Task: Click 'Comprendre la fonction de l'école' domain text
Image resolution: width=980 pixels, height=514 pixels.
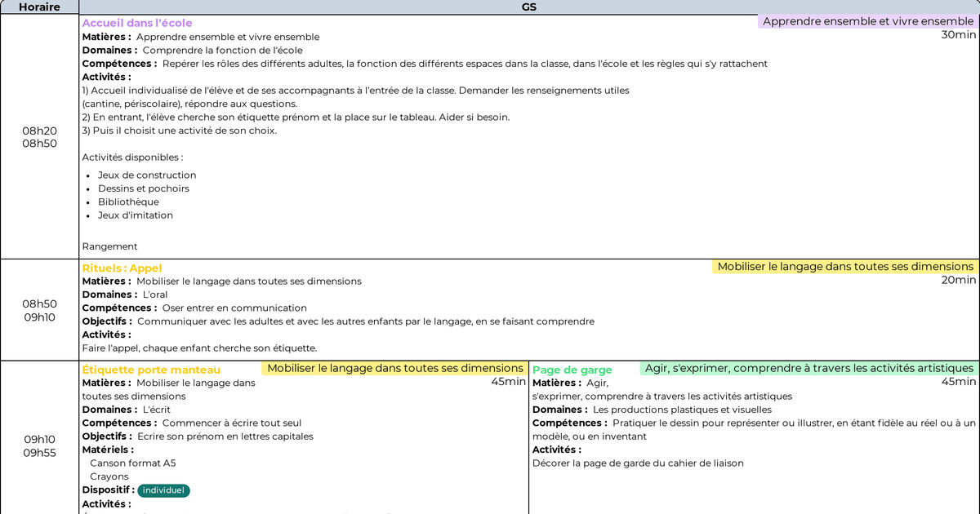Action: tap(222, 51)
